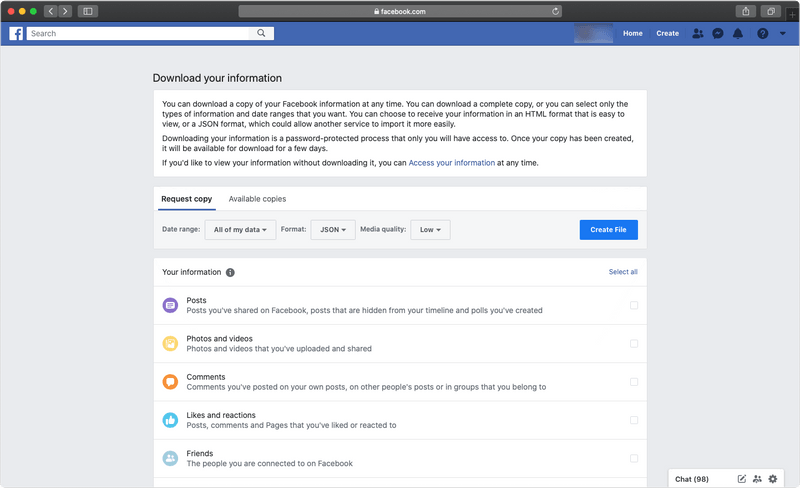
Task: Select the Request copy tab
Action: click(x=186, y=199)
